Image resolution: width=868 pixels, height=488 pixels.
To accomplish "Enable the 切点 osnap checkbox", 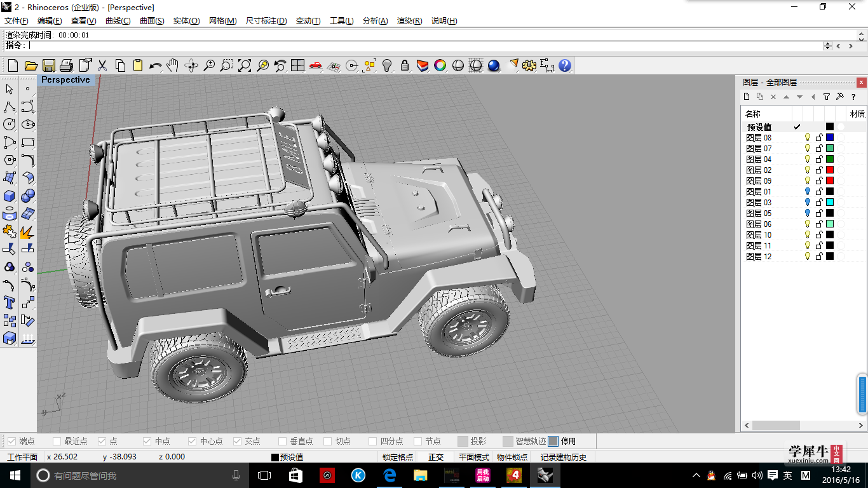I will pos(328,441).
